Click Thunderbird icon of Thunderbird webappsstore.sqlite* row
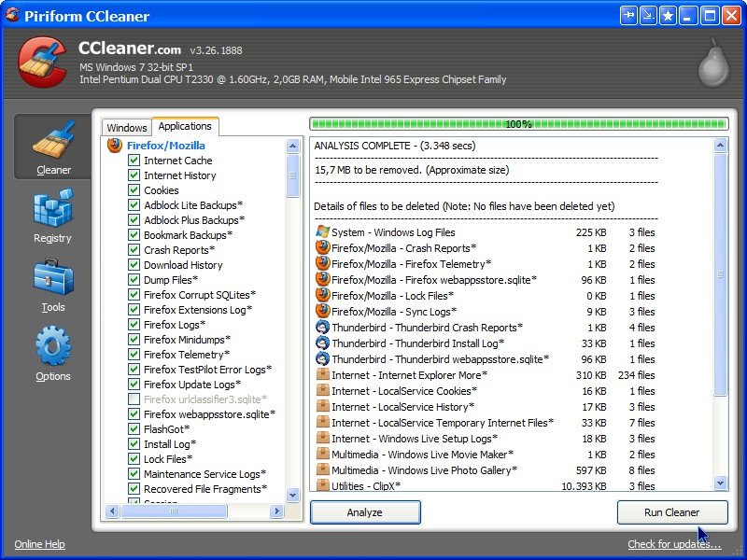The height and width of the screenshot is (560, 747). coord(322,358)
